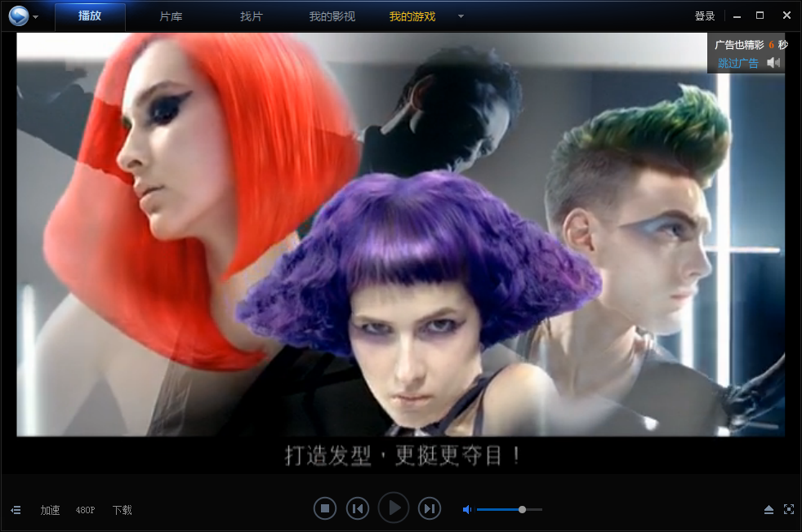The height and width of the screenshot is (532, 802).
Task: Skip to the next track
Action: coord(429,508)
